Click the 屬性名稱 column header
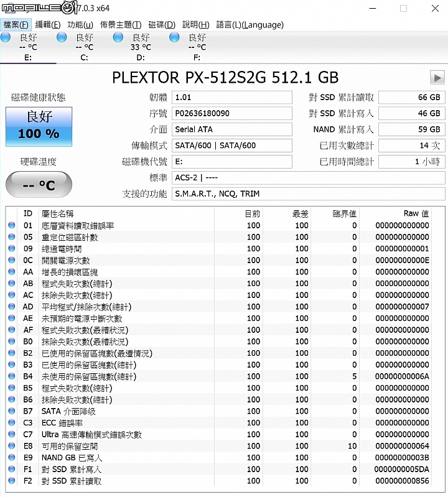 pyautogui.click(x=57, y=213)
